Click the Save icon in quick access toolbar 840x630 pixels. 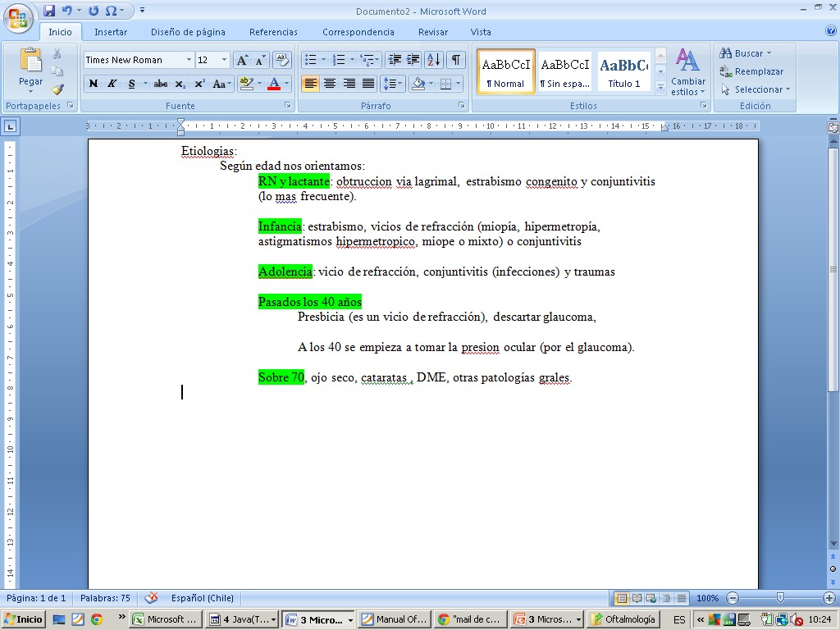(49, 11)
